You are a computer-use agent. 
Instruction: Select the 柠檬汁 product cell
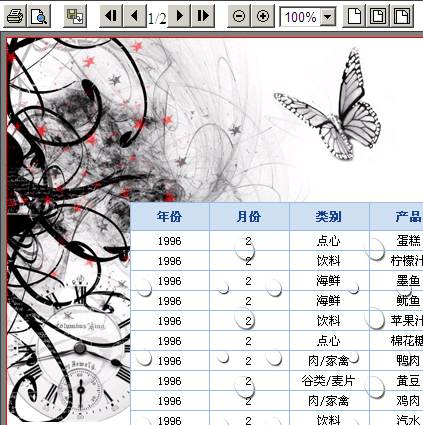click(396, 260)
